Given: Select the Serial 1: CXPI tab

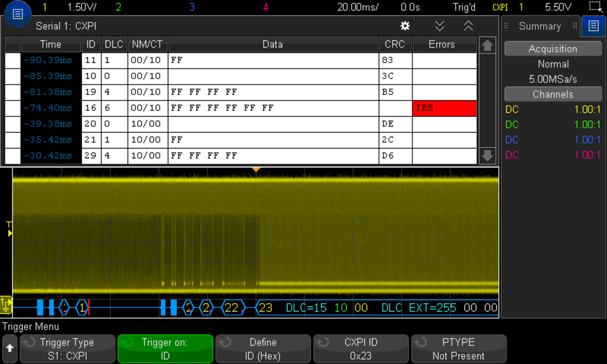Looking at the screenshot, I should coord(66,26).
